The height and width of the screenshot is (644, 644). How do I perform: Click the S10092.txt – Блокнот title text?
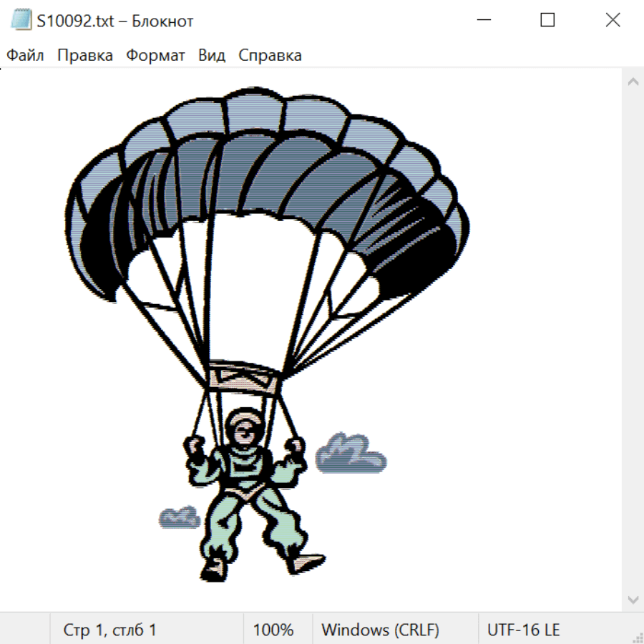point(114,21)
